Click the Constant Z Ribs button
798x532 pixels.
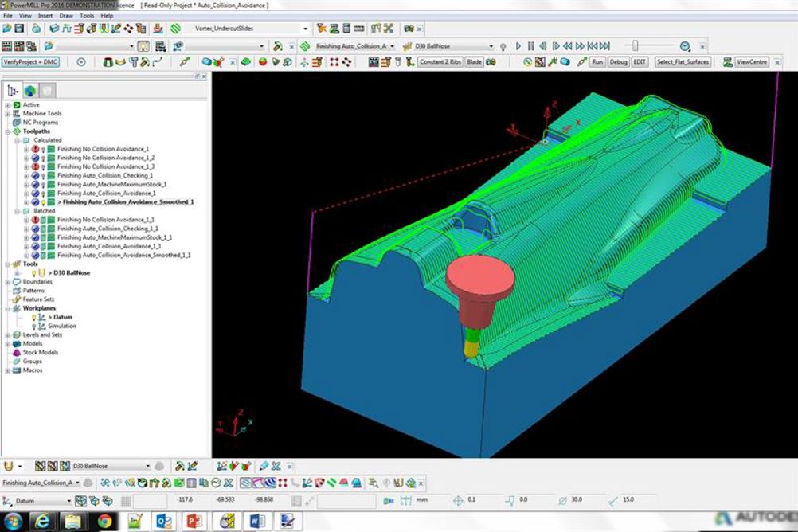[x=440, y=62]
